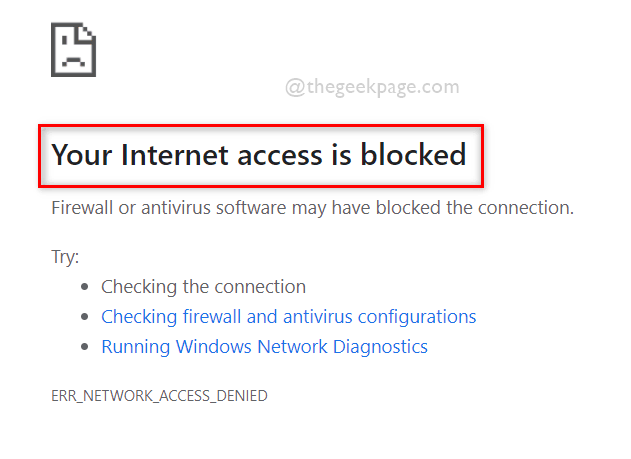Screen dimensions: 631x459
Task: Click the bullet before 'Checking the connection'
Action: [85, 288]
